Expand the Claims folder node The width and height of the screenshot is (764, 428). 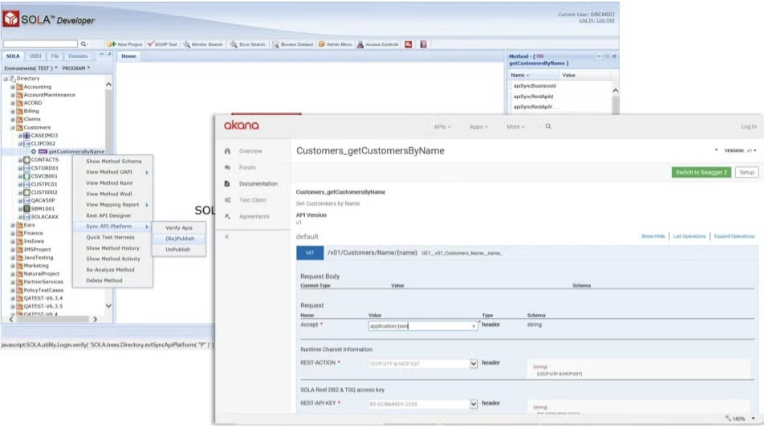pyautogui.click(x=13, y=119)
